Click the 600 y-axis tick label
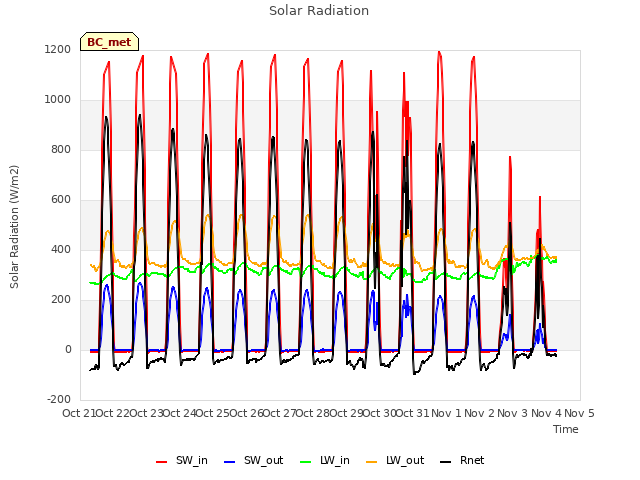 (61, 200)
